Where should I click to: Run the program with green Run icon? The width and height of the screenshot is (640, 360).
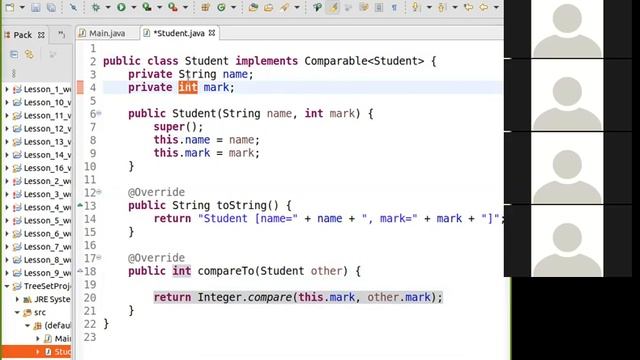121,7
